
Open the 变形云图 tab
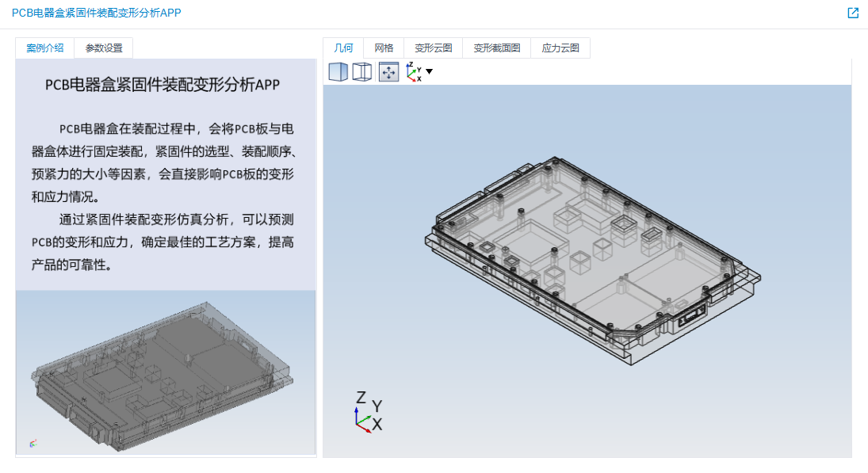434,48
